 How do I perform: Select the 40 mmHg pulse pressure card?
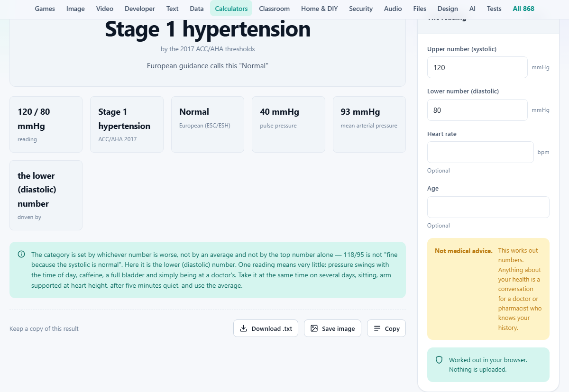288,125
